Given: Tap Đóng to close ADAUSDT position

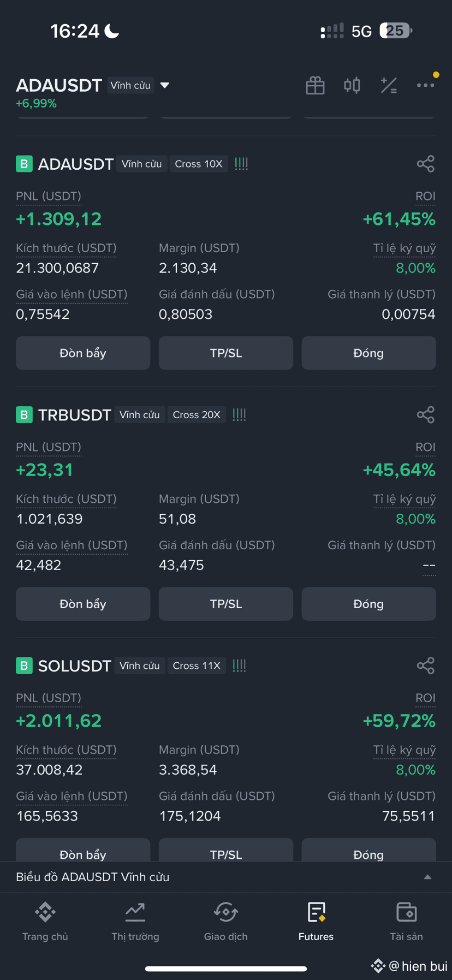Looking at the screenshot, I should pyautogui.click(x=368, y=353).
